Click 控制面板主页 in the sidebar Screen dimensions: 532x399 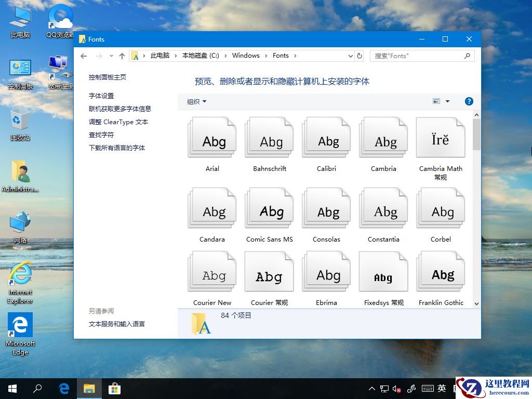pos(109,76)
